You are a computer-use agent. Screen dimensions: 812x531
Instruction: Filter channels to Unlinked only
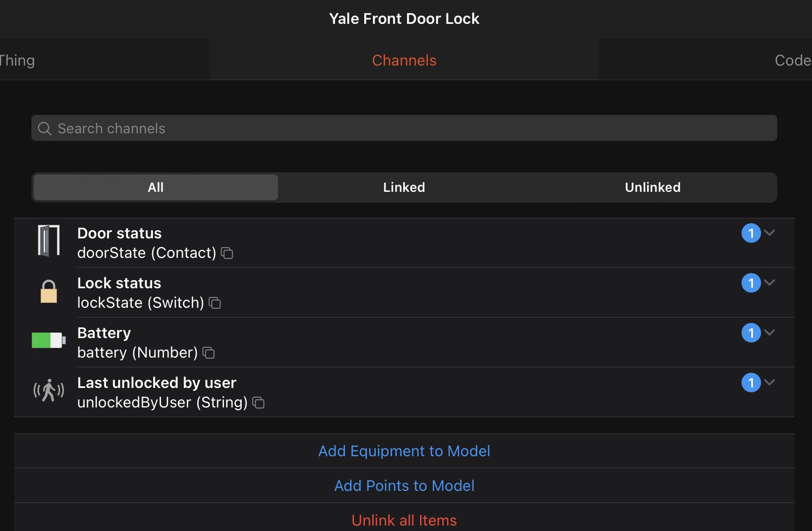[x=652, y=187]
